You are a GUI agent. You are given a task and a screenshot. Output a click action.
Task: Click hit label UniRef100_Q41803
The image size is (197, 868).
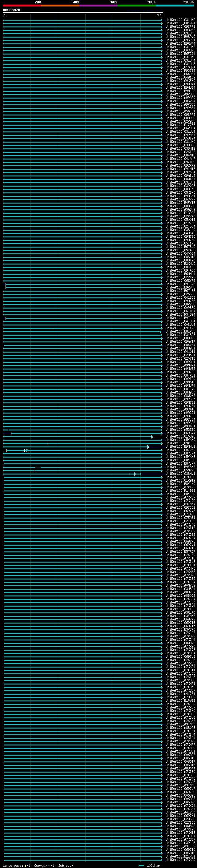tap(180, 297)
